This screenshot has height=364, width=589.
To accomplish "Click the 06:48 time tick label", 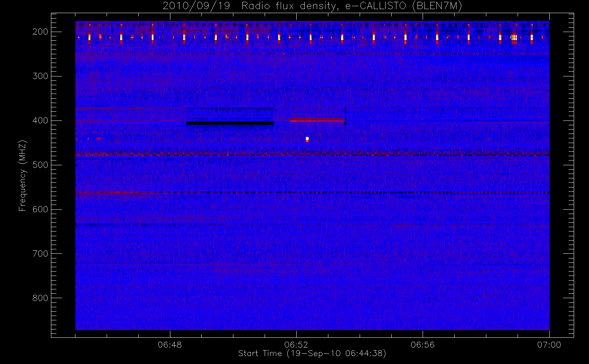I will coord(170,345).
